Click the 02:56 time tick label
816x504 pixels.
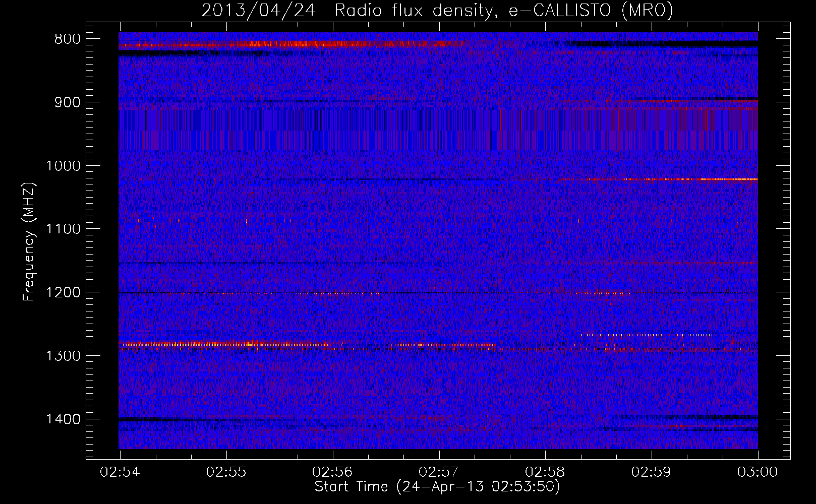[x=333, y=472]
